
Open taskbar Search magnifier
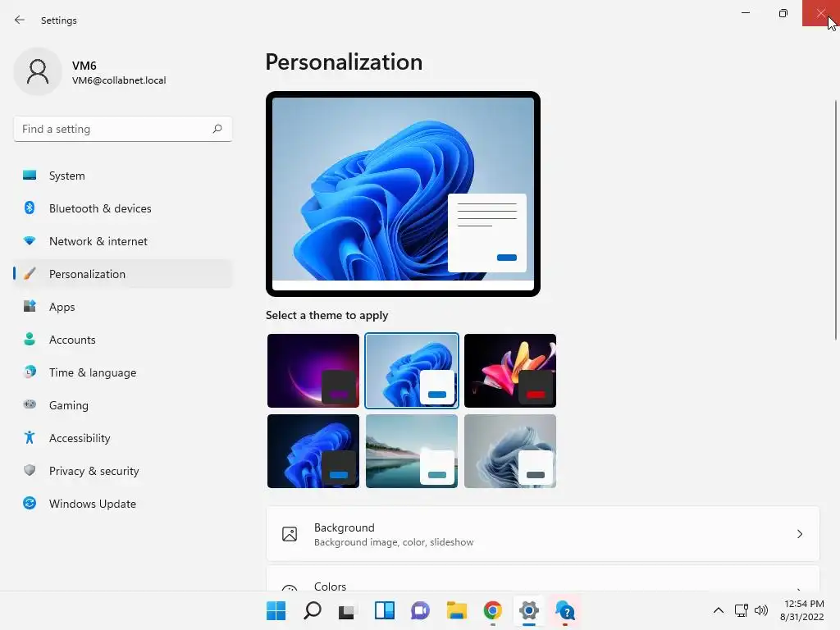coord(313,610)
